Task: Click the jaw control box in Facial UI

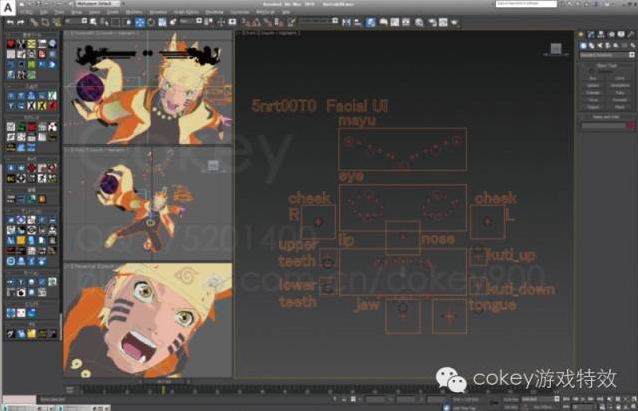Action: click(x=403, y=311)
